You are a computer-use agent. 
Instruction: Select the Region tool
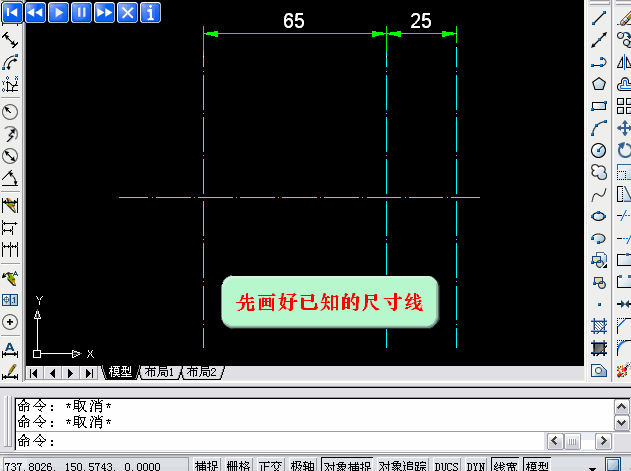599,370
